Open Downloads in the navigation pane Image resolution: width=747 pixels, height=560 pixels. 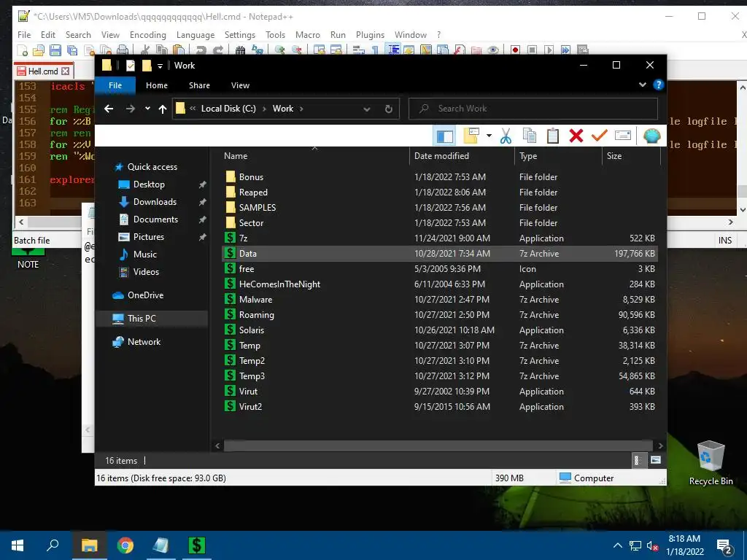tap(155, 202)
